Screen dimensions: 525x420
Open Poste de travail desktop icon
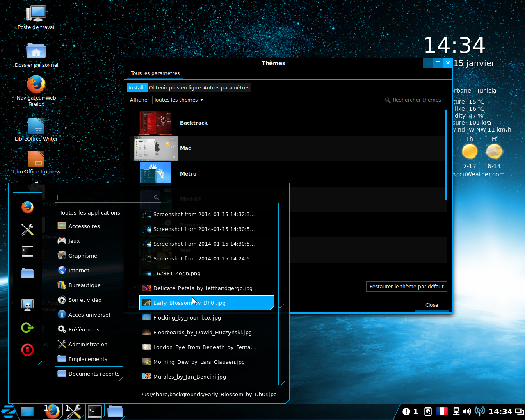(x=37, y=17)
